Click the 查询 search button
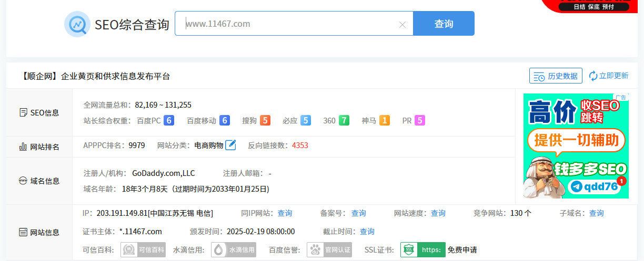 (444, 24)
